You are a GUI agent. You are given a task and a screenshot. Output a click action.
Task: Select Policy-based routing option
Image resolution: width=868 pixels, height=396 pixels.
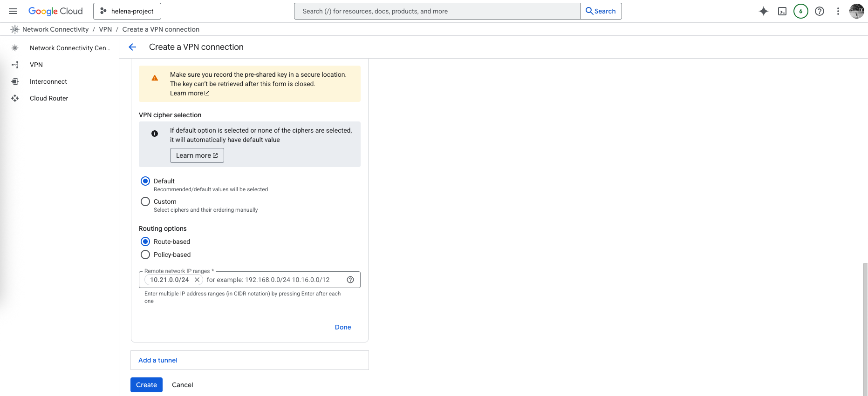[x=145, y=255]
